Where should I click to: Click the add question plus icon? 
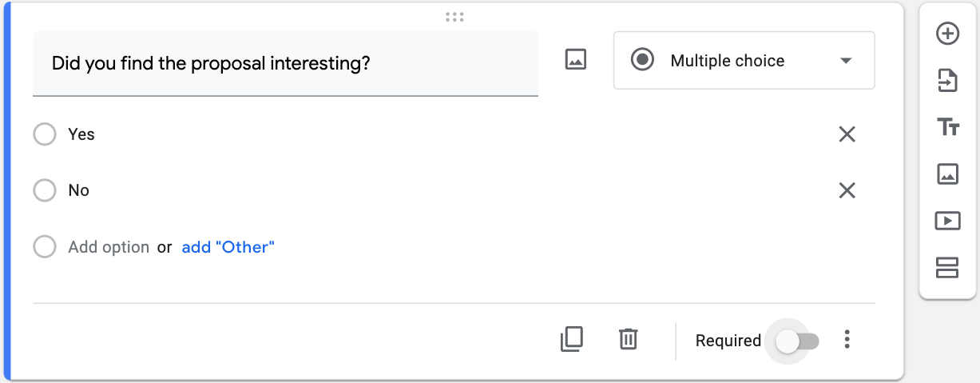pyautogui.click(x=947, y=34)
